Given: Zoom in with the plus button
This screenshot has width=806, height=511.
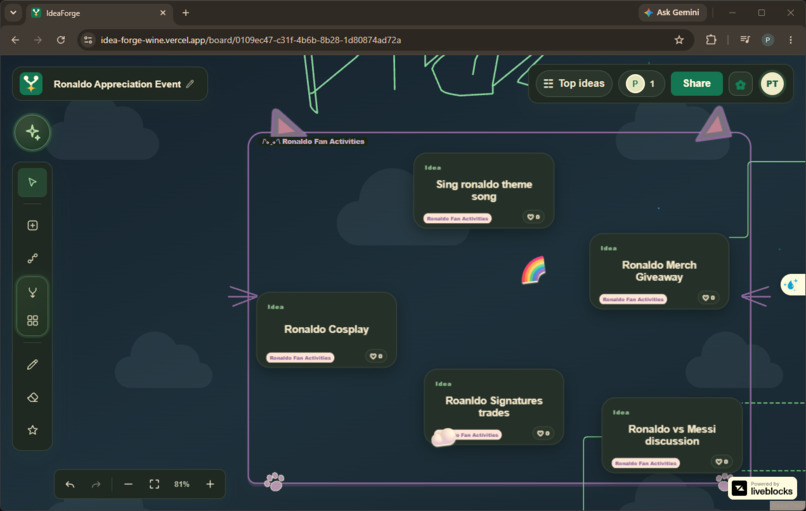Looking at the screenshot, I should pos(210,484).
